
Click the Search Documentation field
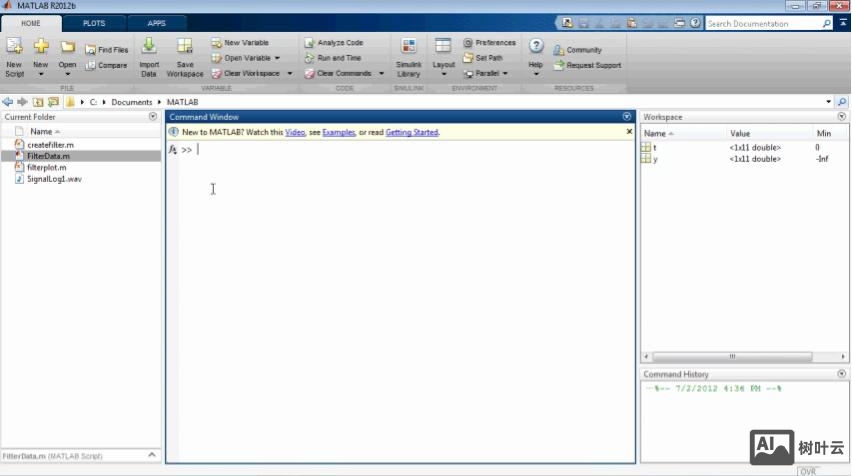[763, 23]
